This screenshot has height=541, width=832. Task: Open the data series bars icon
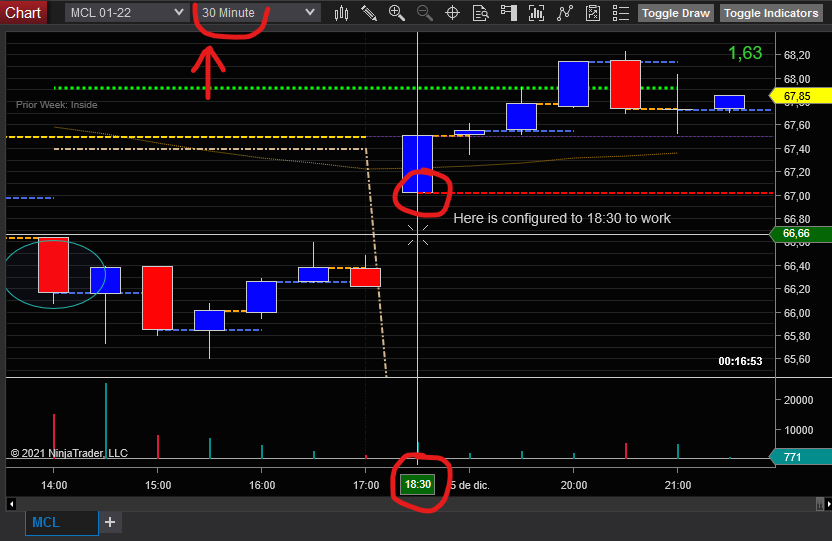(x=536, y=13)
